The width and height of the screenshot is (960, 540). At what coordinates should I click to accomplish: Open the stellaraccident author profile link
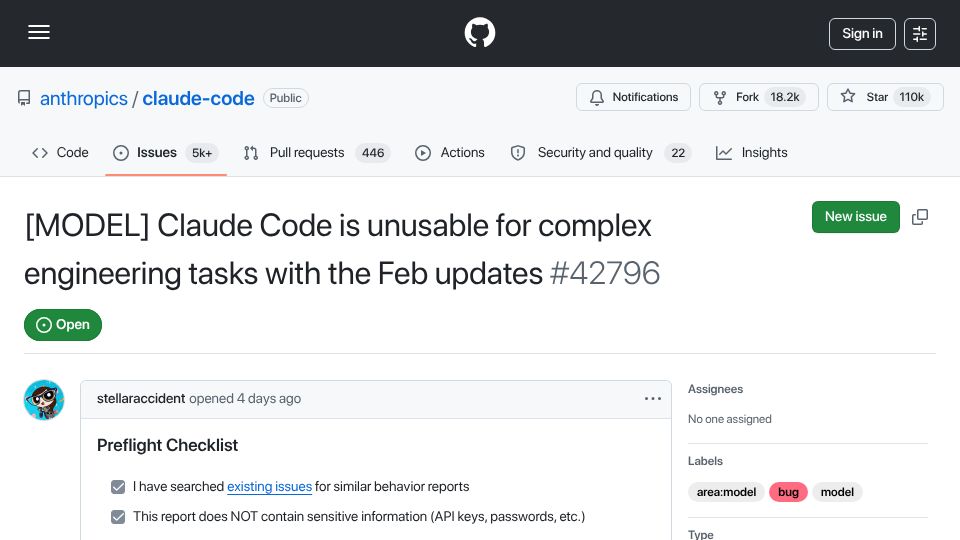click(x=141, y=399)
